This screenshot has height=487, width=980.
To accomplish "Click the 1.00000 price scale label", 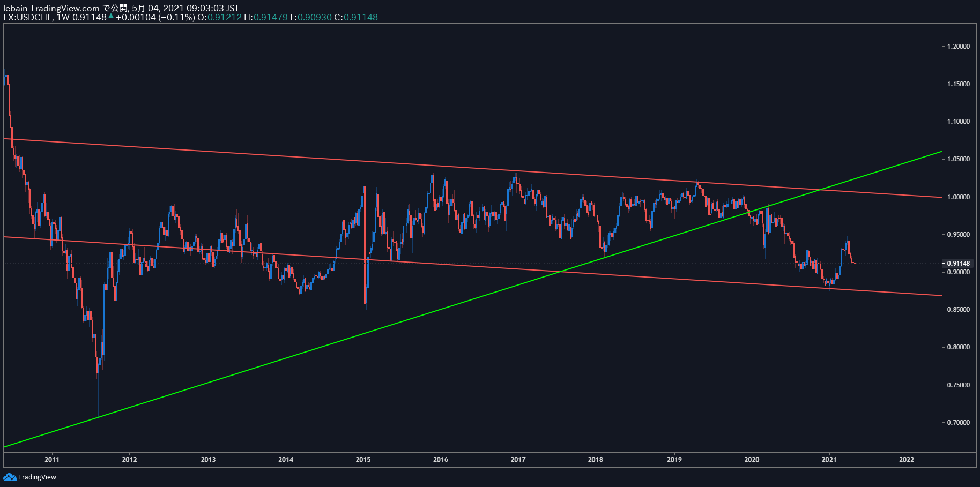I will (959, 197).
